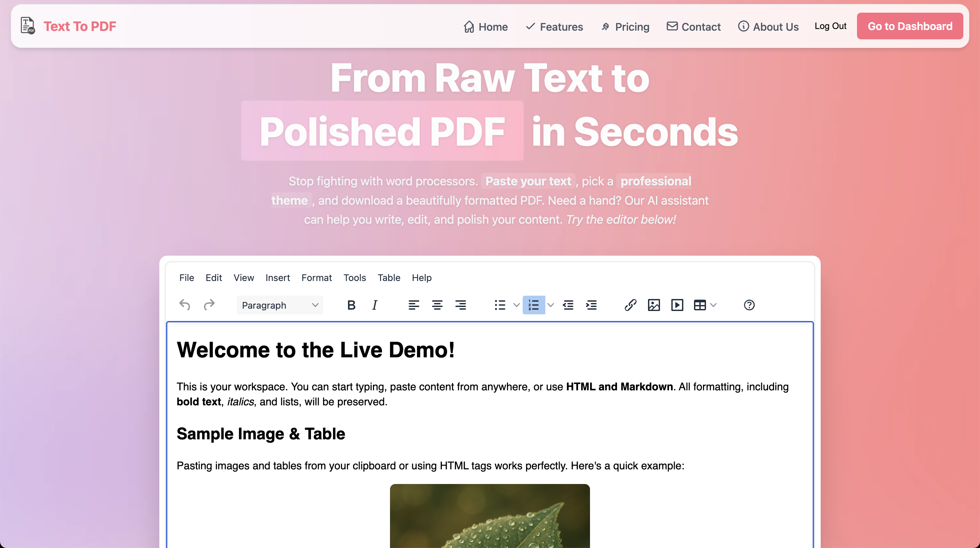This screenshot has width=980, height=548.
Task: Click the 'Sample Image & Table' heading
Action: 261,434
